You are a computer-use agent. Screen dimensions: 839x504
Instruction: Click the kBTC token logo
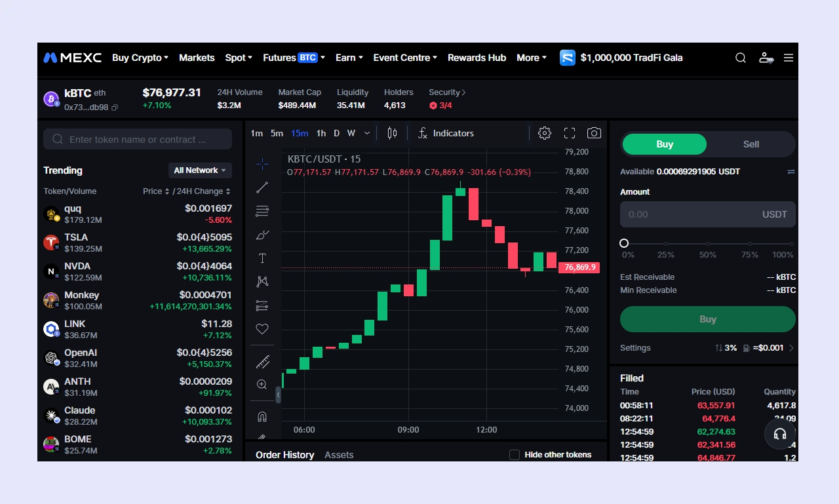coord(51,99)
